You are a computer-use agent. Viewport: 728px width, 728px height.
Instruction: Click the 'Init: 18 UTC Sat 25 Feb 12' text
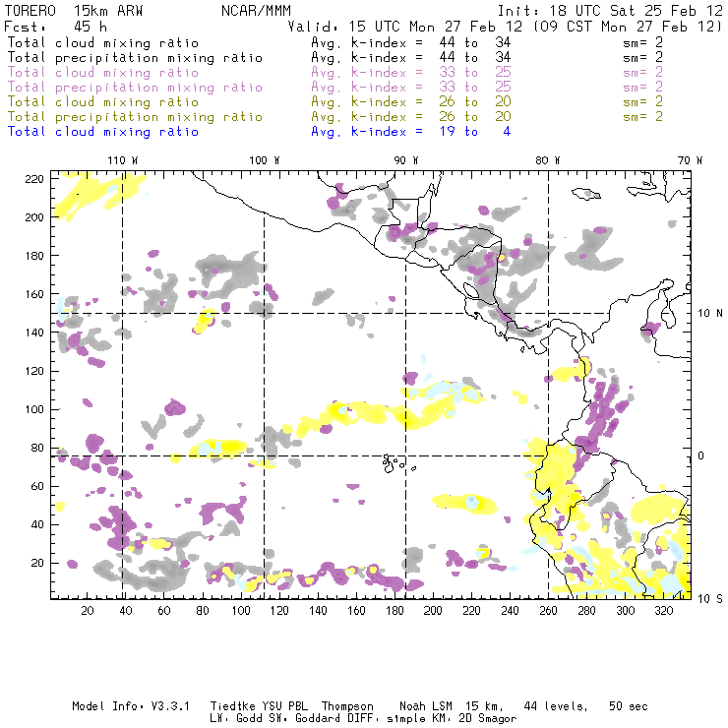610,11
